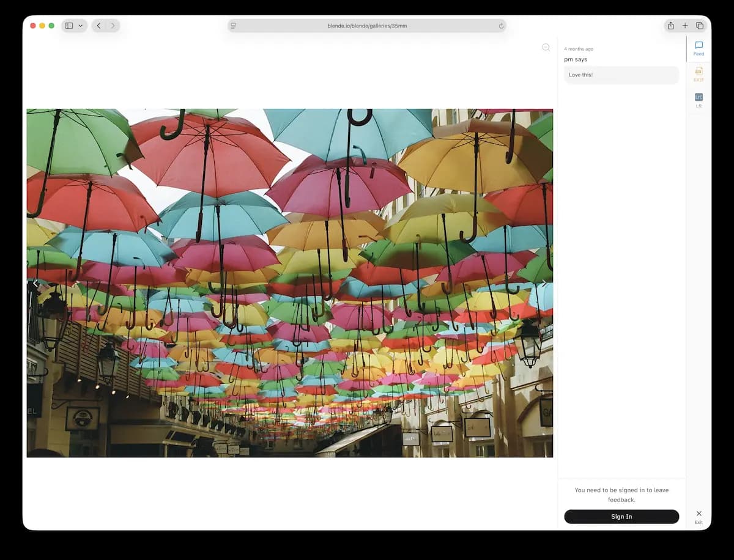Open the LR Lightroom panel
Image resolution: width=734 pixels, height=560 pixels.
click(699, 100)
